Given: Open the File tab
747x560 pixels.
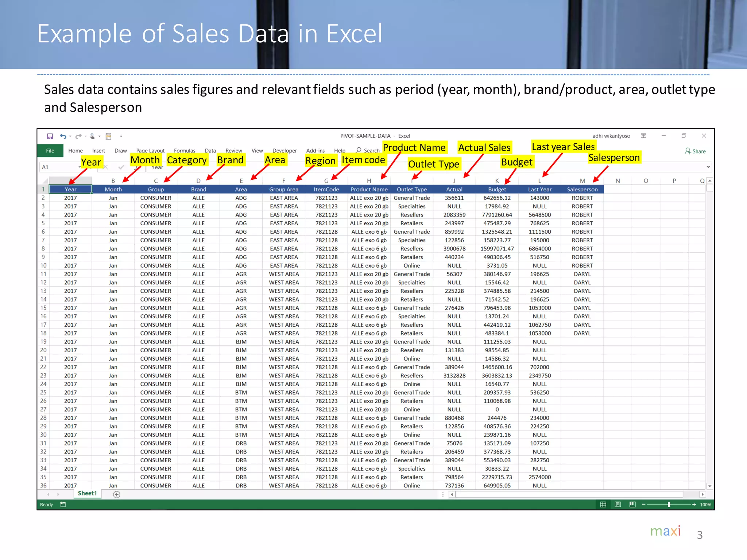Looking at the screenshot, I should point(50,151).
